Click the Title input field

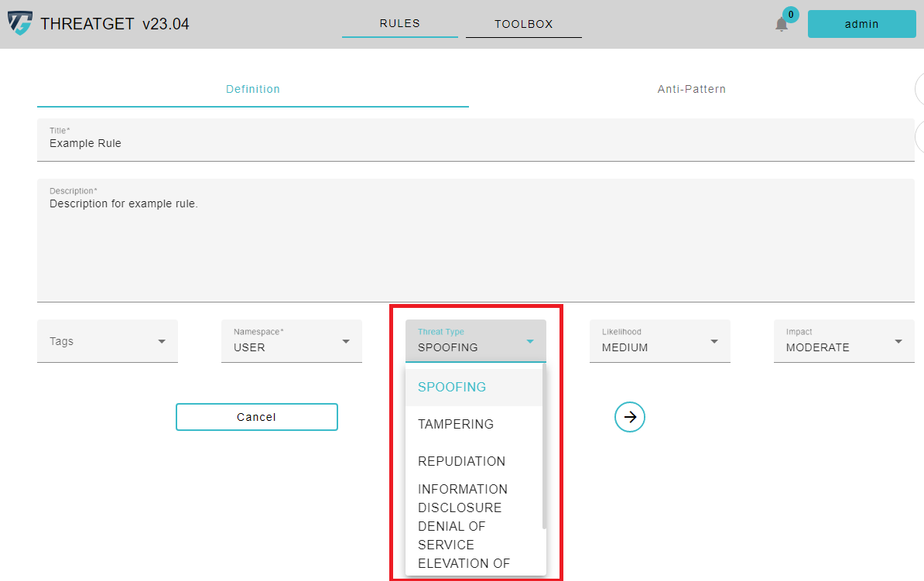pos(475,143)
